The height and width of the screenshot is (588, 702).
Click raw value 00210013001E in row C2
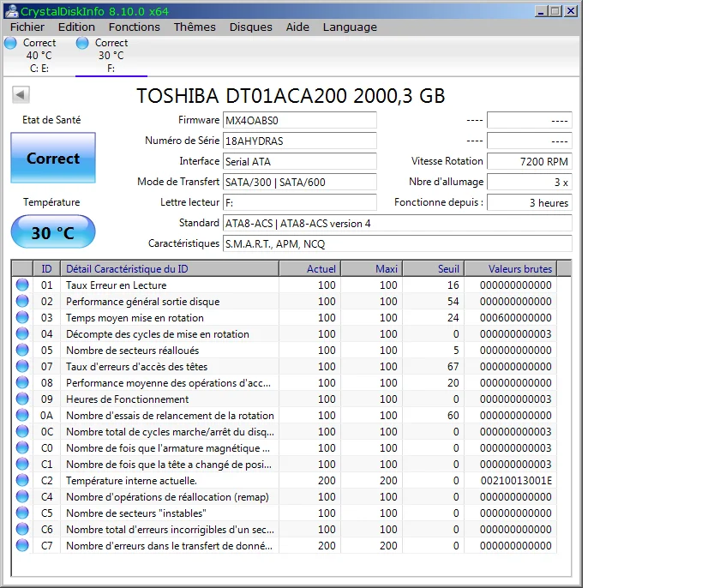[516, 481]
